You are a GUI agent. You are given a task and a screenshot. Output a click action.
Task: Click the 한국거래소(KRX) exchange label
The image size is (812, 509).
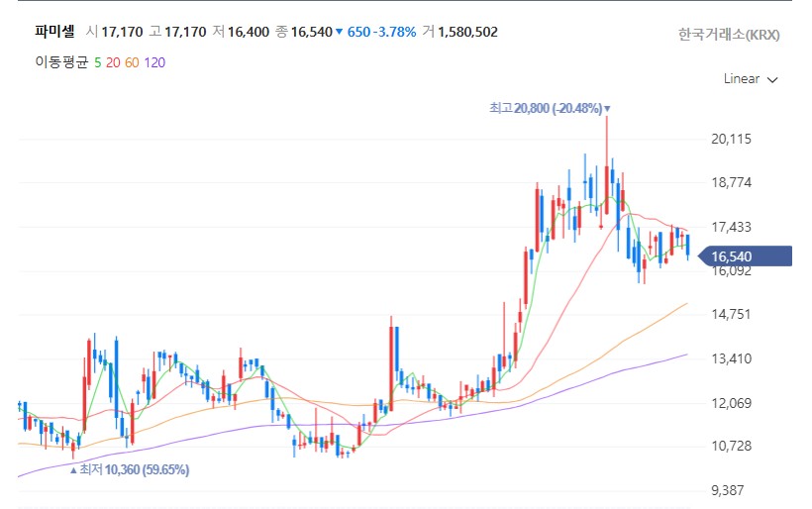tap(729, 35)
